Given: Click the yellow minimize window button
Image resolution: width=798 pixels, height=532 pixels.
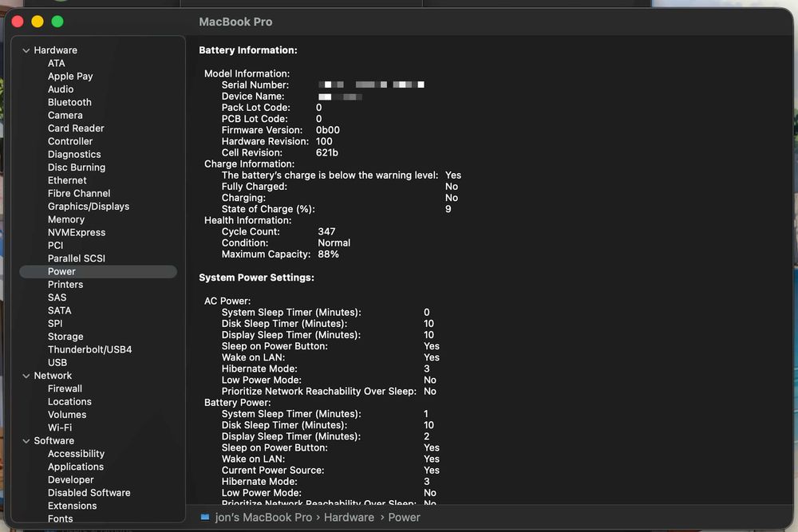Looking at the screenshot, I should pos(38,22).
